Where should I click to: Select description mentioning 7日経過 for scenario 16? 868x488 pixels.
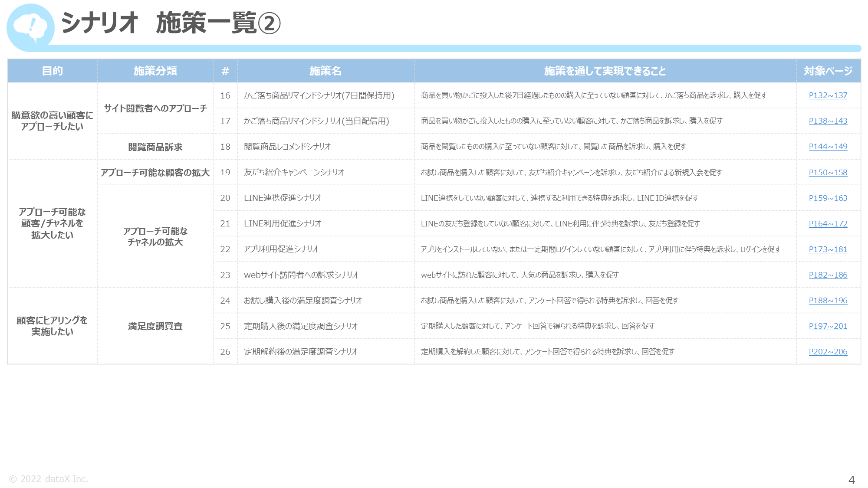605,95
